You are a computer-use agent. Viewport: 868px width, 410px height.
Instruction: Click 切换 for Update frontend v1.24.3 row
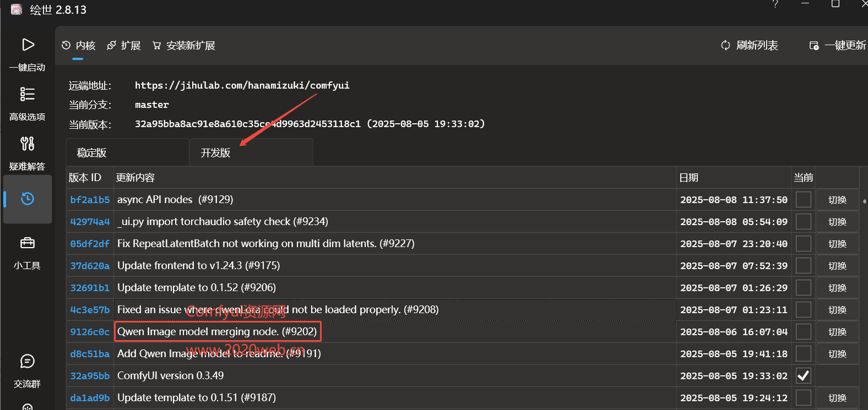click(x=837, y=266)
